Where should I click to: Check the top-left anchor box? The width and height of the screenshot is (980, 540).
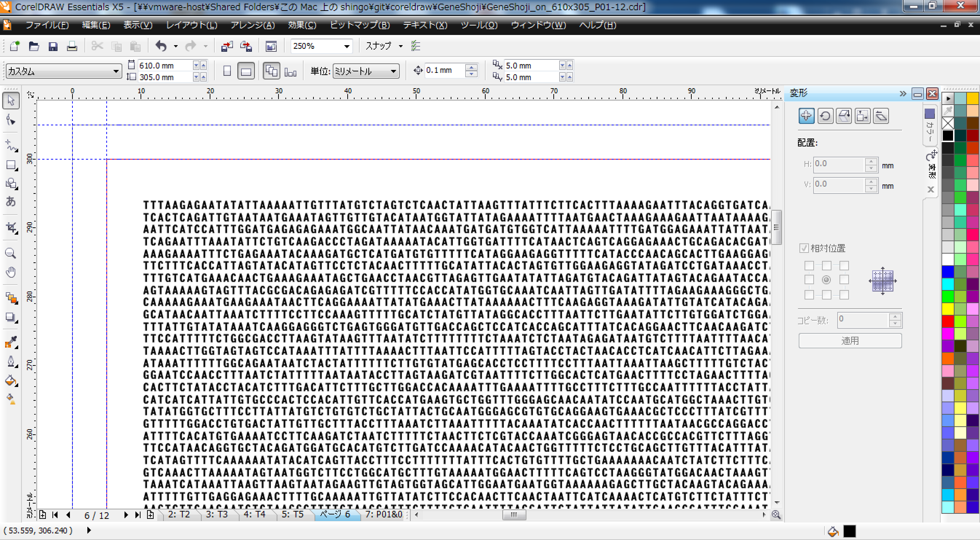(x=809, y=265)
